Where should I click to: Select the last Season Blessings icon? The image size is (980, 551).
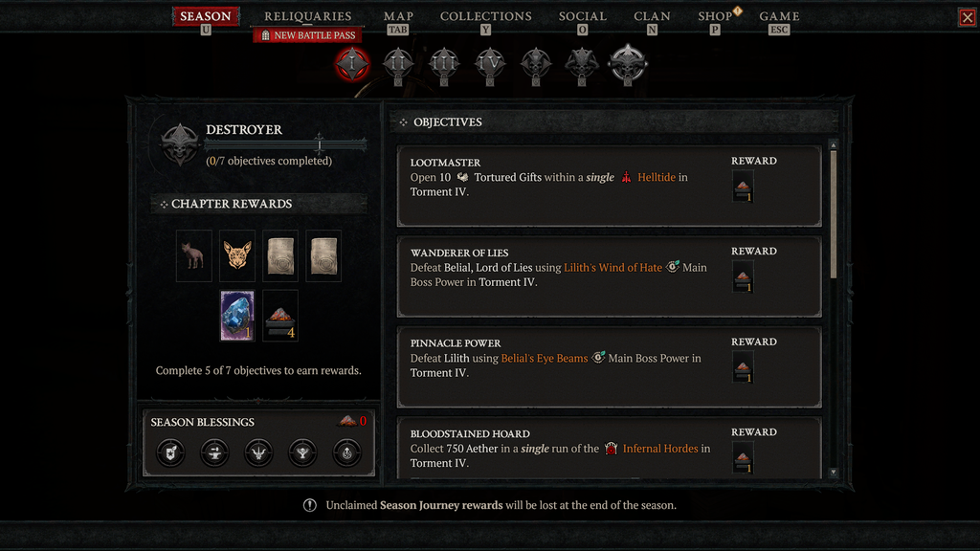(x=346, y=452)
